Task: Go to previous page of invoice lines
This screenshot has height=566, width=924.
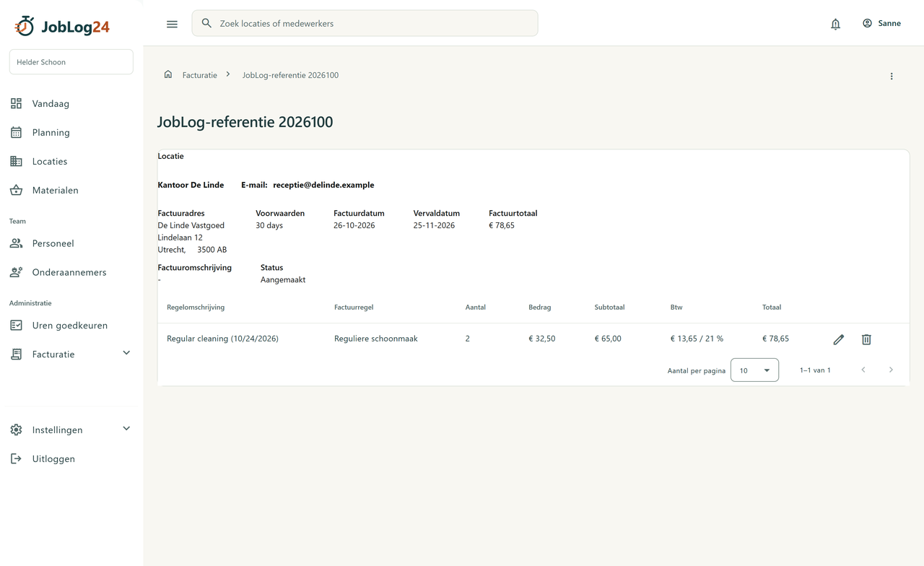Action: tap(863, 370)
